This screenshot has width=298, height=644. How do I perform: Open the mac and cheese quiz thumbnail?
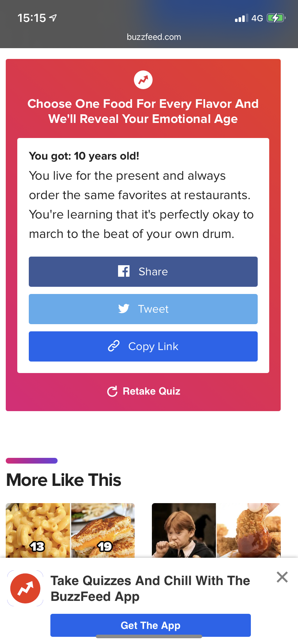[x=38, y=530]
